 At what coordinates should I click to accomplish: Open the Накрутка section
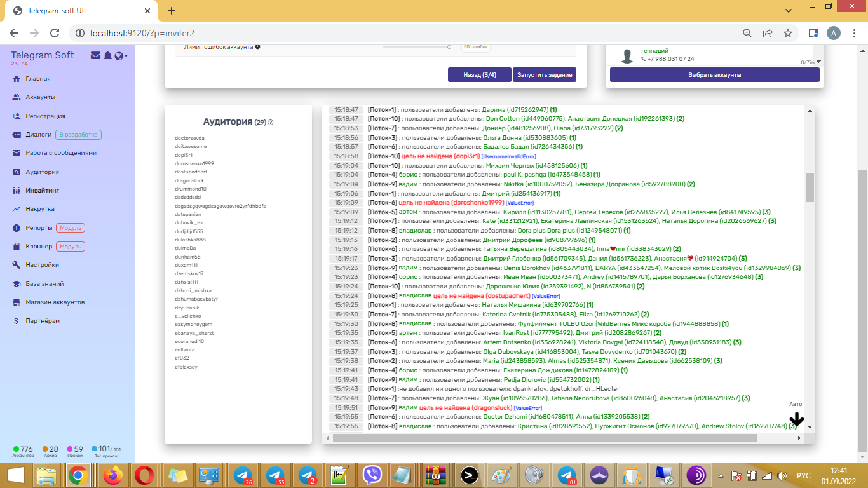(x=40, y=209)
